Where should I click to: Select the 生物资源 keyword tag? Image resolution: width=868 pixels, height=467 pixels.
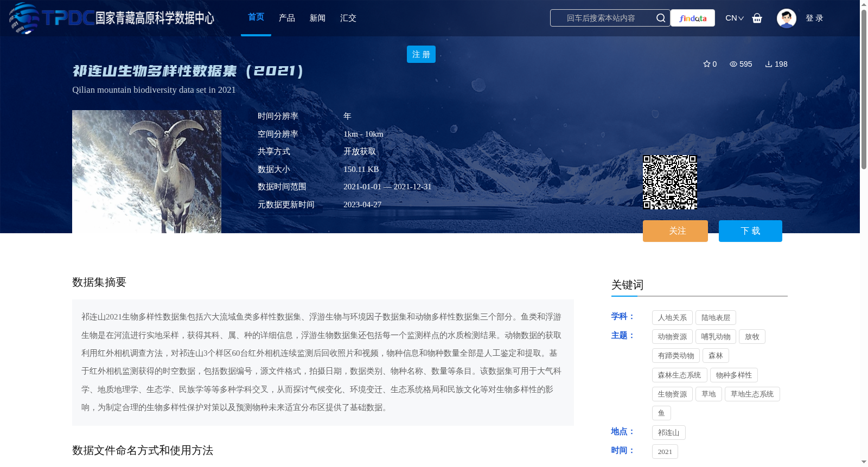(672, 394)
